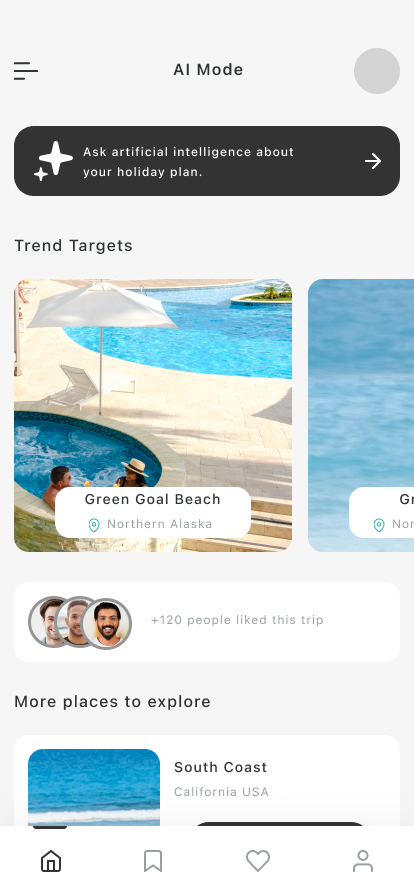414x896 pixels.
Task: Open the Favorites heart tab
Action: (258, 861)
